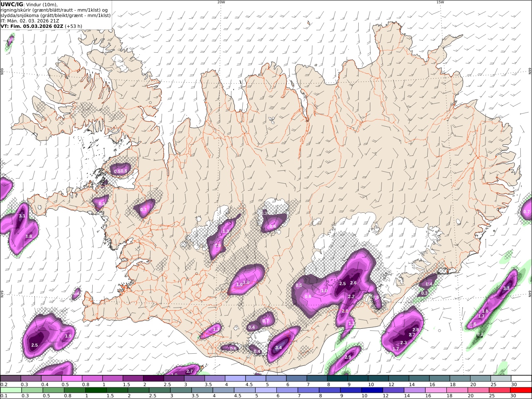Click the '2.2' precipitation value on map

351,296
